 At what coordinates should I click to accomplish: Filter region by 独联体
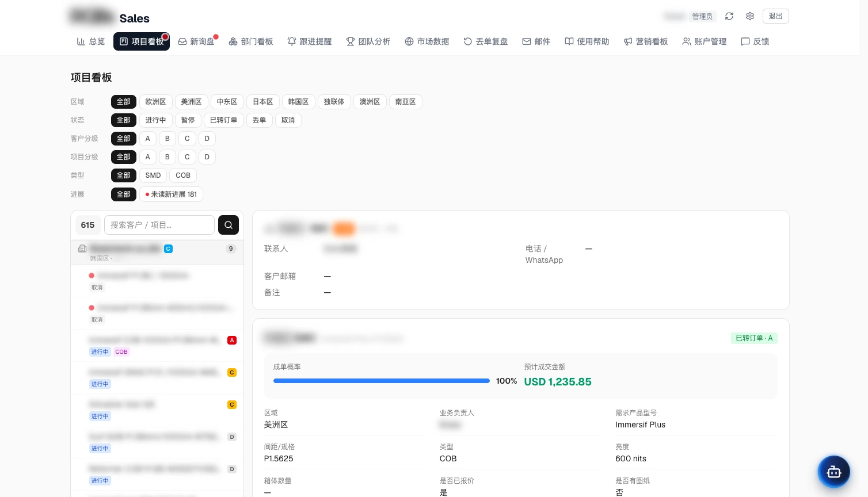[334, 102]
